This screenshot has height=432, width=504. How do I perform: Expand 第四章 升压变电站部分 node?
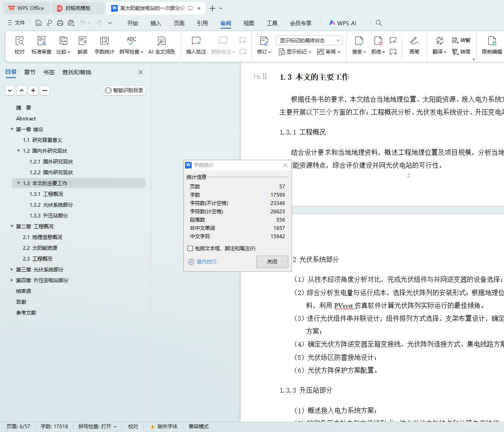pyautogui.click(x=12, y=281)
